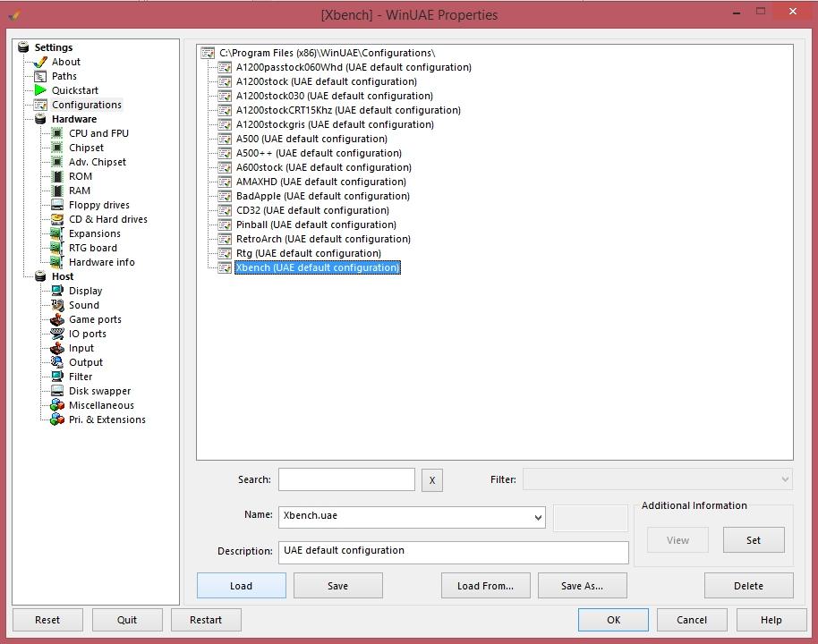Viewport: 818px width, 644px height.
Task: Click the Miscellaneous icon
Action: click(x=57, y=405)
